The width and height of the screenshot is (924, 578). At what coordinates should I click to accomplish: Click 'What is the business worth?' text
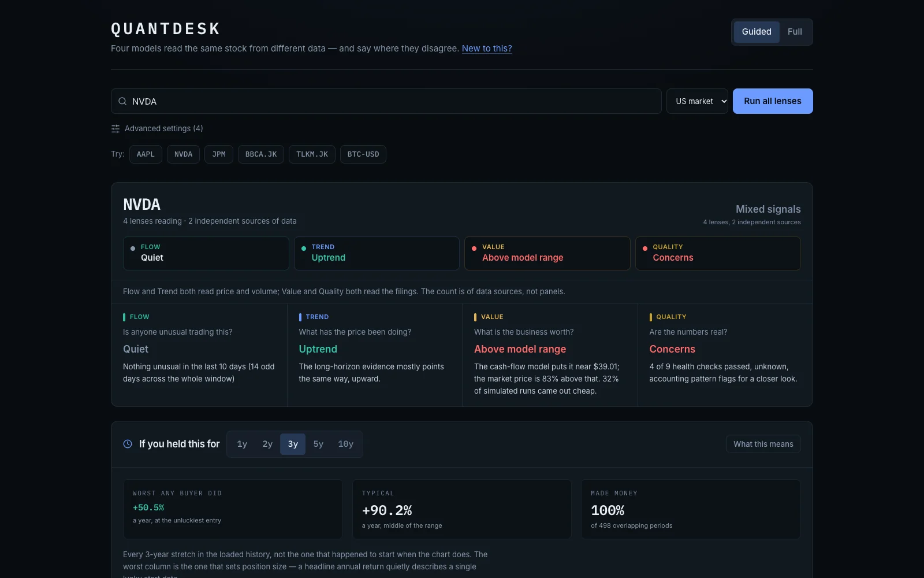[x=524, y=332]
